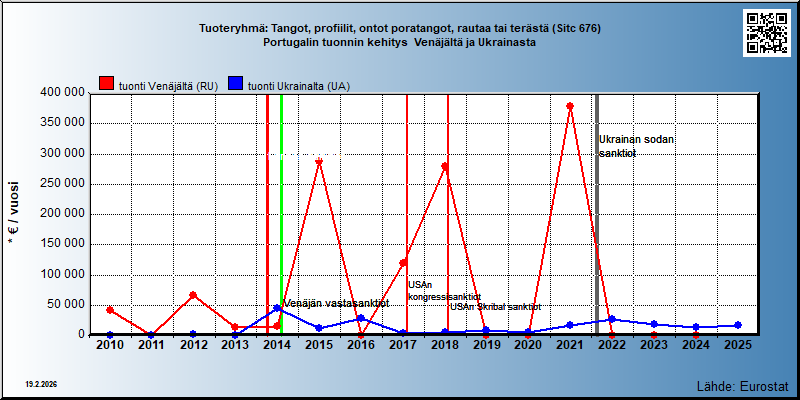The width and height of the screenshot is (800, 400).
Task: Click the USAn Skribal sanktiot label
Action: tap(495, 307)
